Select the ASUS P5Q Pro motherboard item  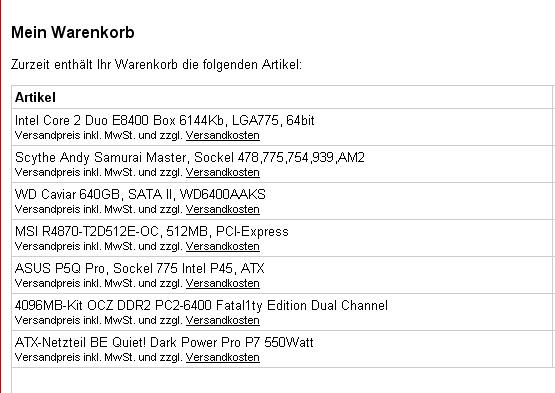[x=139, y=268]
